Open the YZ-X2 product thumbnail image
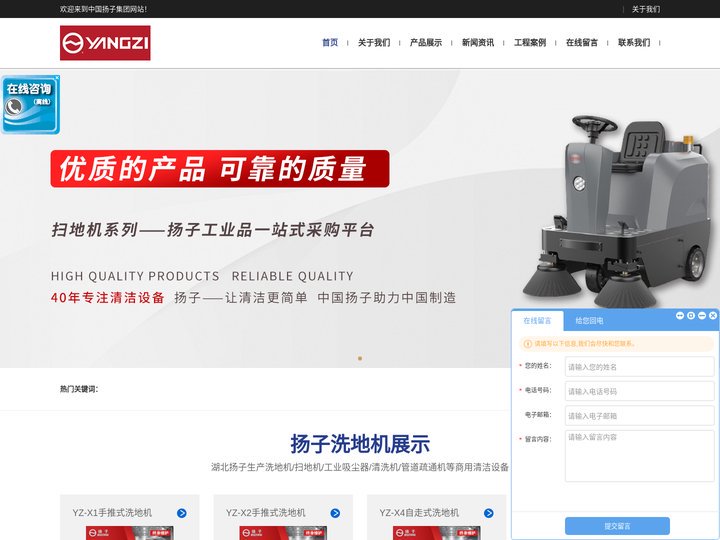720x540 pixels. click(x=283, y=533)
